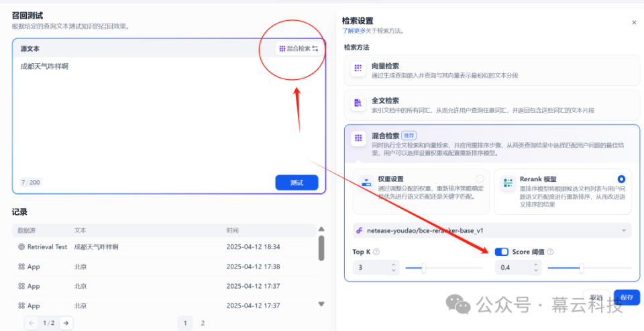
Task: Open the 混合检索 retrieval setting button
Action: pos(299,48)
